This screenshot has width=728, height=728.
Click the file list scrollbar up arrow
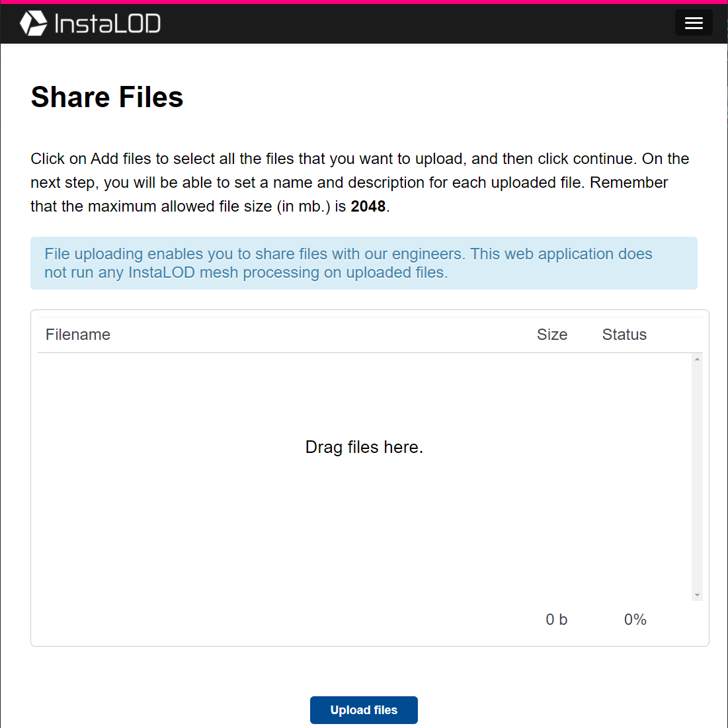click(x=697, y=359)
